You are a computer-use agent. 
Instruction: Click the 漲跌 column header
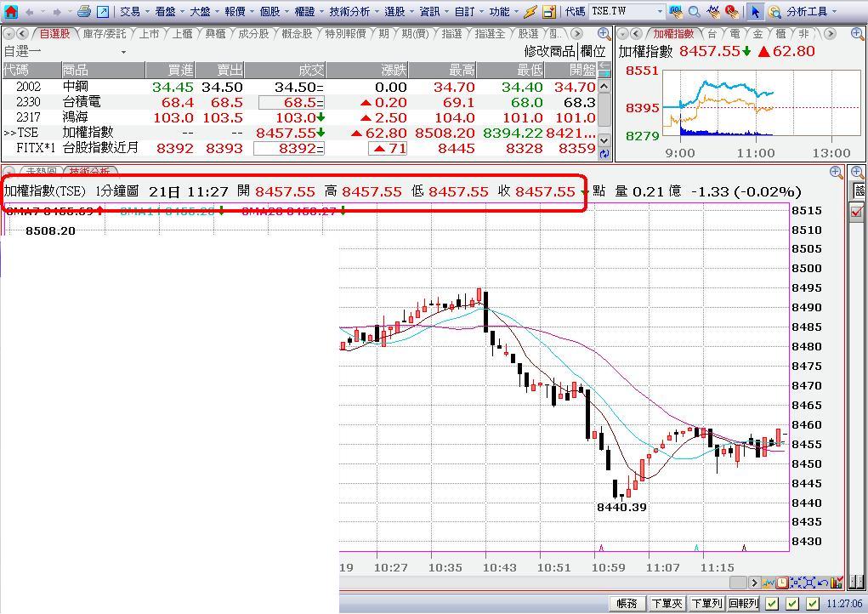pos(367,71)
